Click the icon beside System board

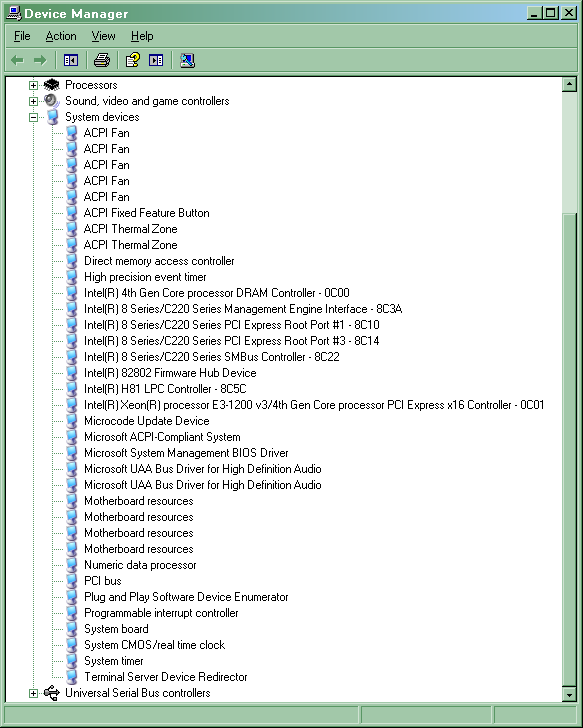tap(71, 629)
